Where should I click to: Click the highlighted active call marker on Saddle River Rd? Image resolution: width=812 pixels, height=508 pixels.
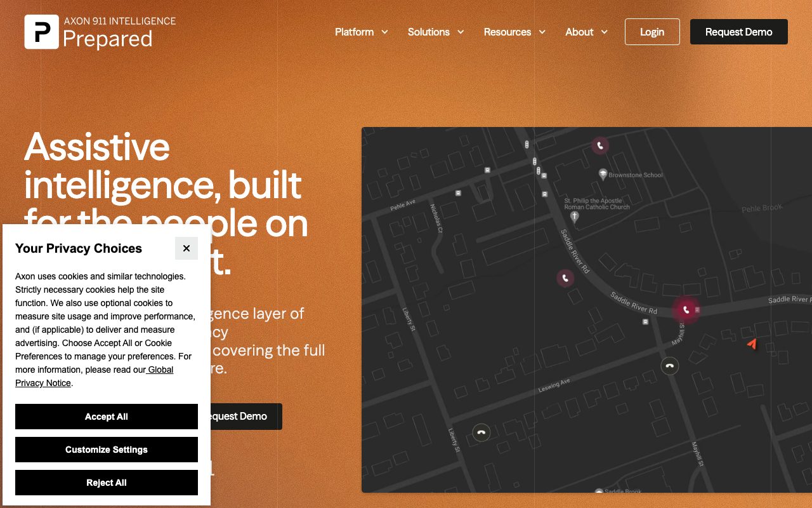click(x=686, y=310)
